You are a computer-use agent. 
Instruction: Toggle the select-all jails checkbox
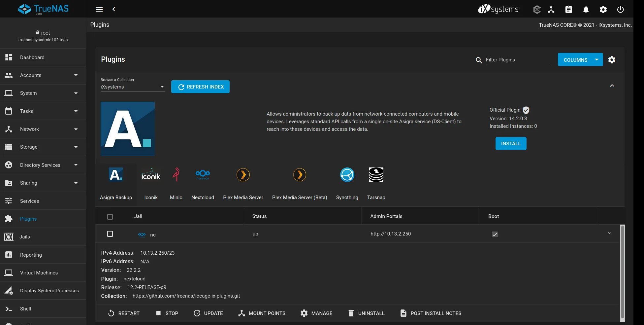coord(110,217)
